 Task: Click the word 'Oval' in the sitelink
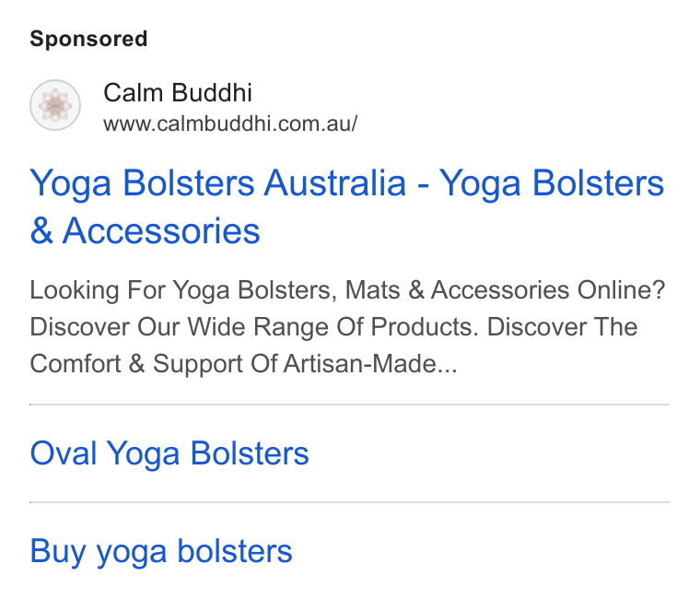(x=64, y=453)
